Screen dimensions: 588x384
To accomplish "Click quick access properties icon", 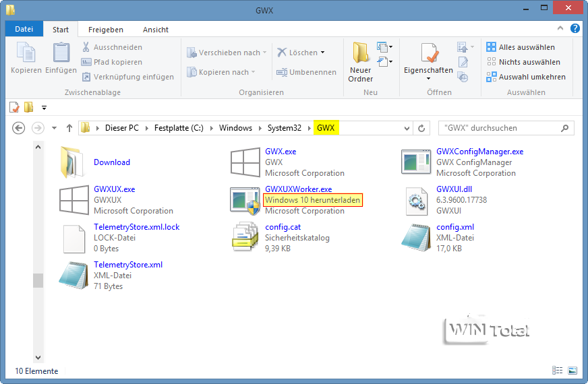I will [x=14, y=107].
